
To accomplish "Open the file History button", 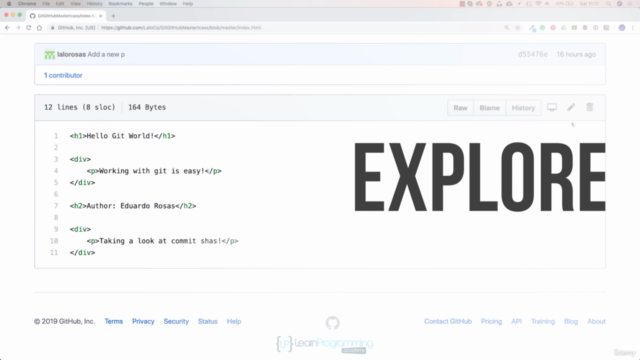I will pos(523,108).
